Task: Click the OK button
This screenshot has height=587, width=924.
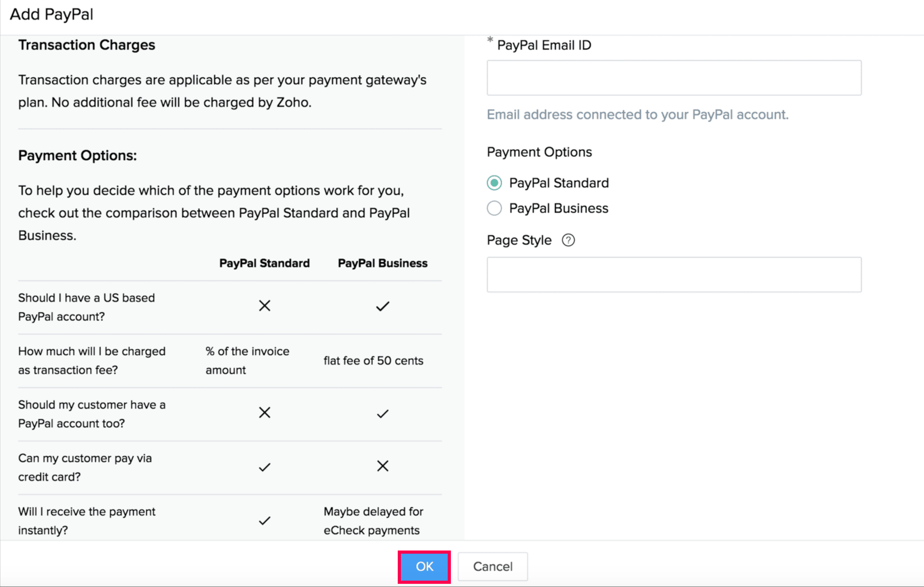Action: 424,567
